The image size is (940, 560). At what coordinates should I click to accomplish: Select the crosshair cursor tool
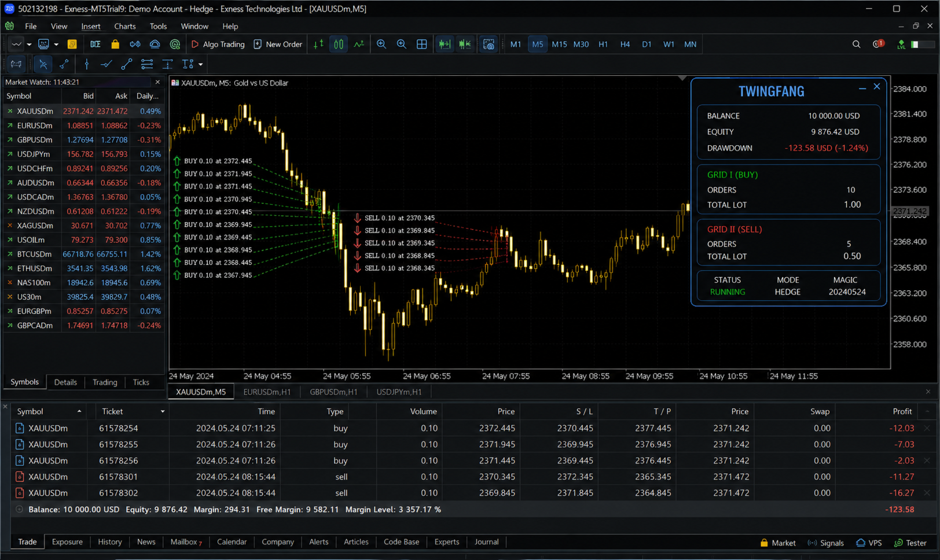click(x=64, y=64)
